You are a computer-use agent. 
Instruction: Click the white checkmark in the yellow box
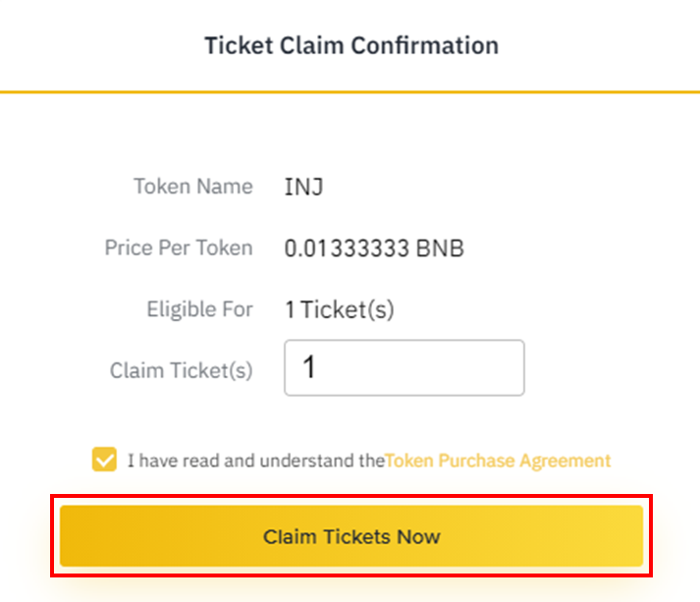(x=104, y=460)
